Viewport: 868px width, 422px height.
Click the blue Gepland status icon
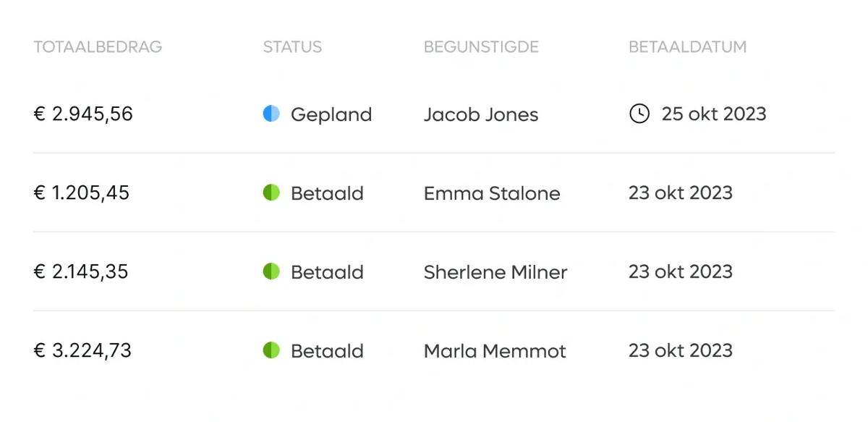point(271,114)
